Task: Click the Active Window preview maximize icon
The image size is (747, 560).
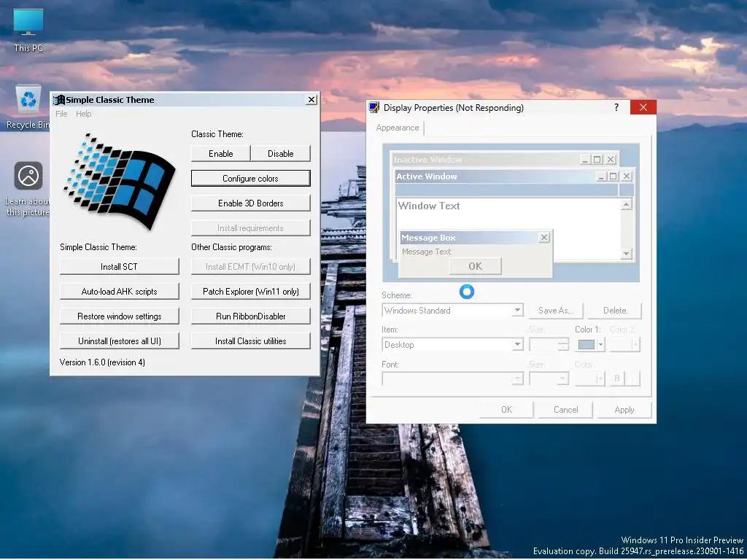Action: pos(613,176)
